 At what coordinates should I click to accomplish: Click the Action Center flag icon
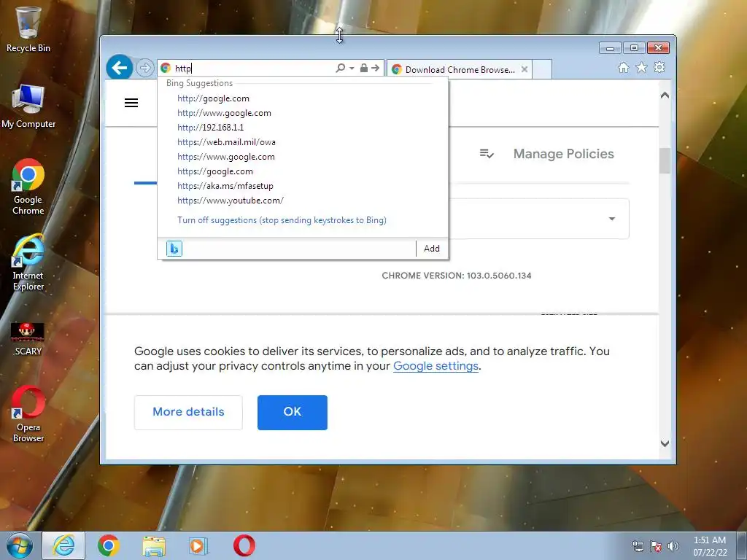pyautogui.click(x=656, y=546)
